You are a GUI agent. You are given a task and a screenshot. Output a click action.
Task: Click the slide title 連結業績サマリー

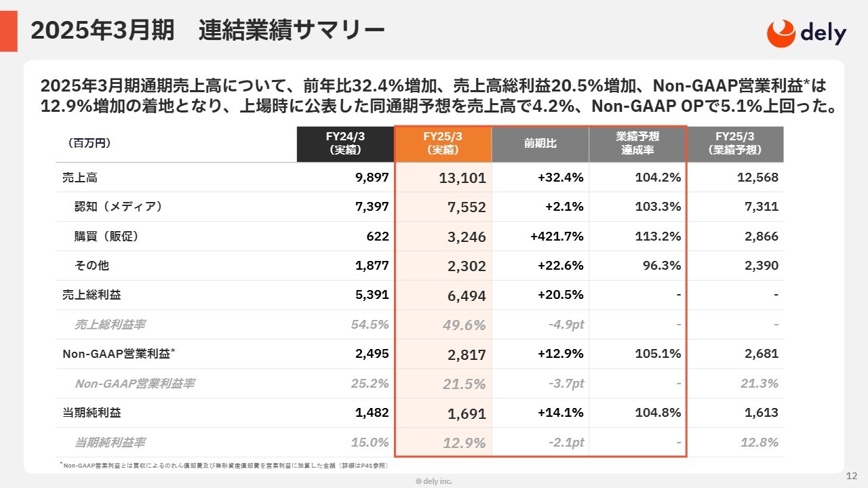pos(292,31)
